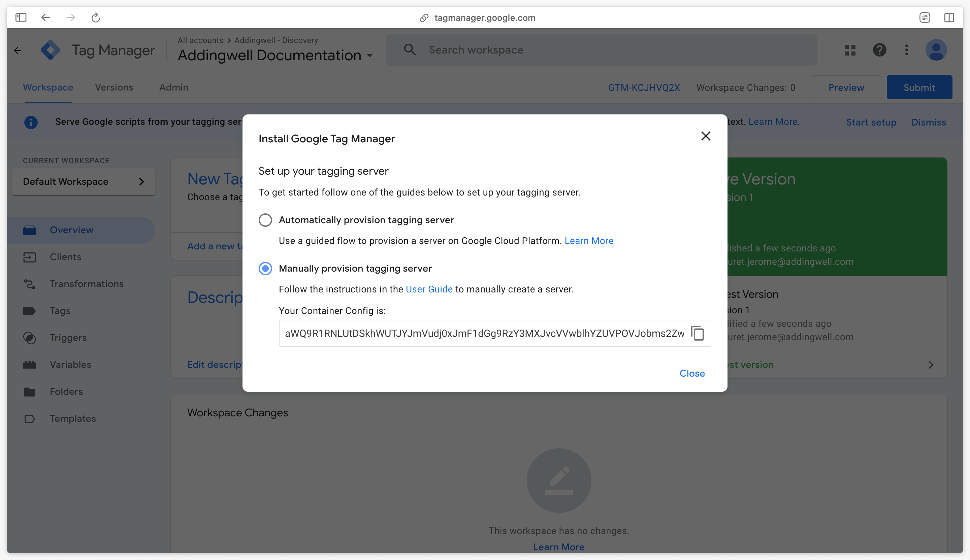Open the Google apps grid

pyautogui.click(x=850, y=50)
